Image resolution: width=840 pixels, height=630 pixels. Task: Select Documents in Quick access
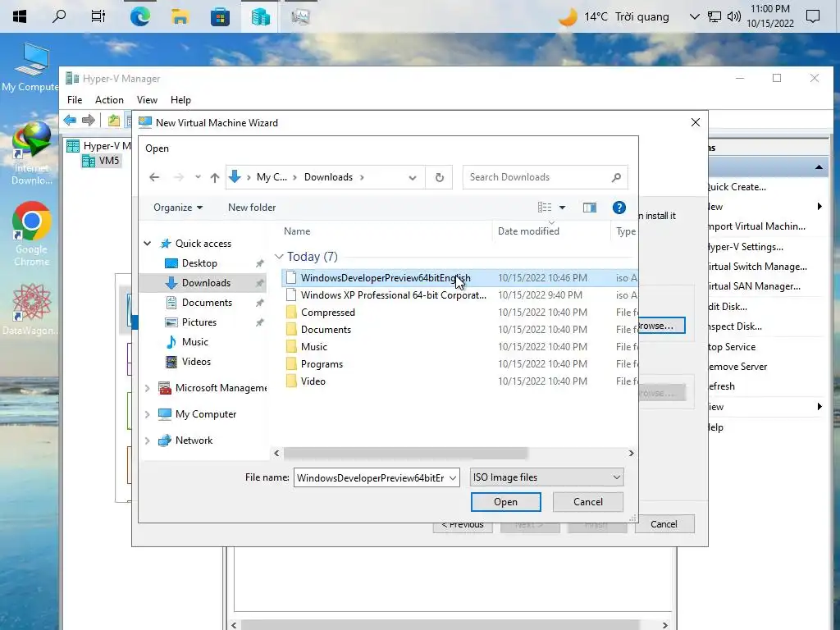pyautogui.click(x=207, y=303)
